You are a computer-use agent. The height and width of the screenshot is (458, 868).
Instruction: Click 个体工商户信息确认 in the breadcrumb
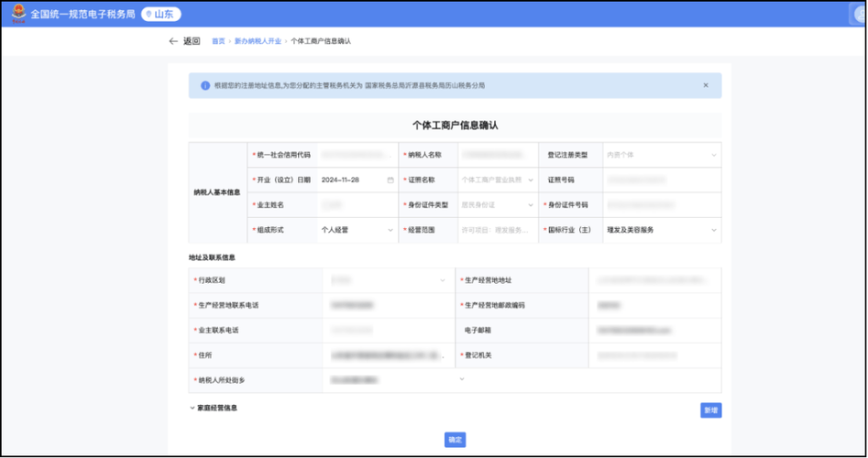click(321, 41)
